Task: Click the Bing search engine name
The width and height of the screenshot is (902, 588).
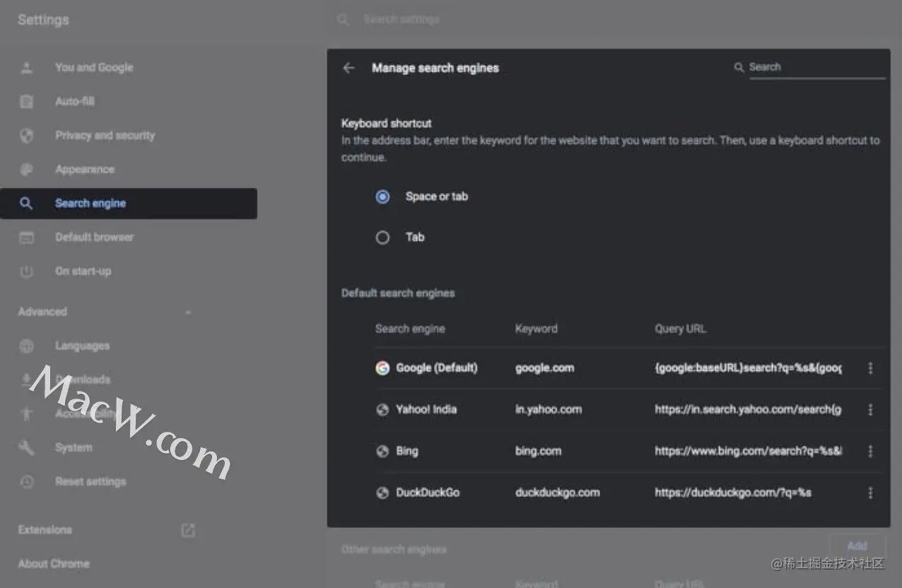Action: 407,451
